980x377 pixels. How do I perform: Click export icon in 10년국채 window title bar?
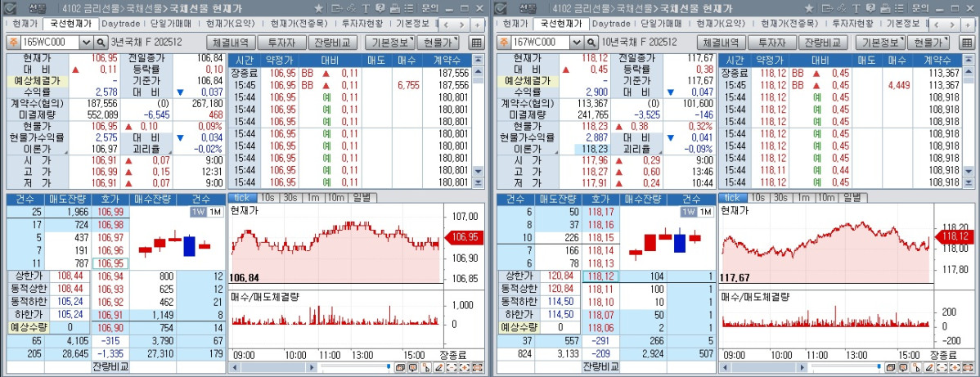827,9
